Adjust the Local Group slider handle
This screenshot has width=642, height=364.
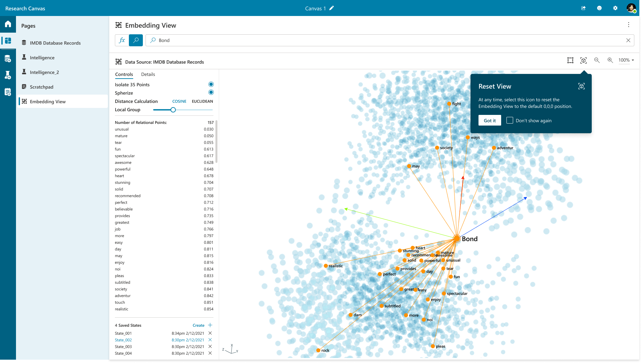pyautogui.click(x=173, y=110)
